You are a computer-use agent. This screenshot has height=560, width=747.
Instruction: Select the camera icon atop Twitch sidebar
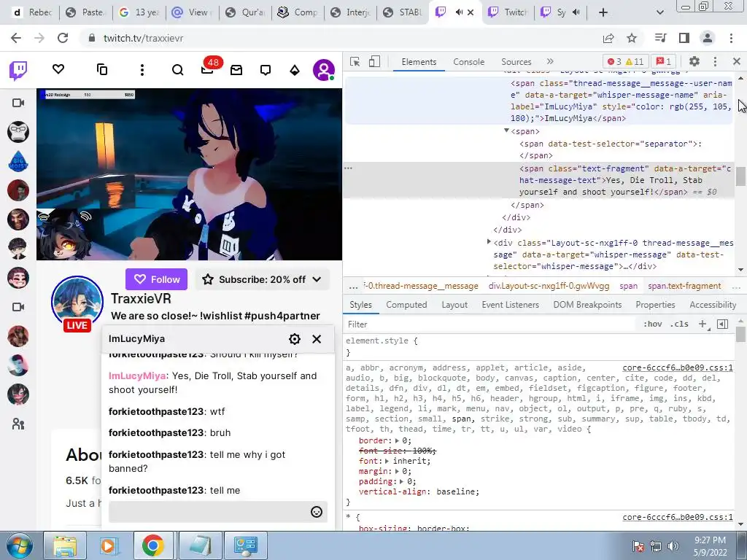click(18, 103)
